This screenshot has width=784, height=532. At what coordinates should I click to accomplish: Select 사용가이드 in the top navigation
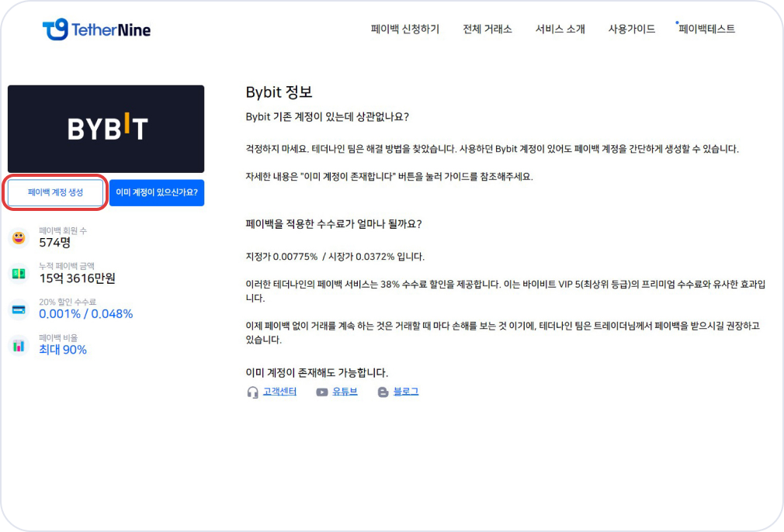coord(632,29)
